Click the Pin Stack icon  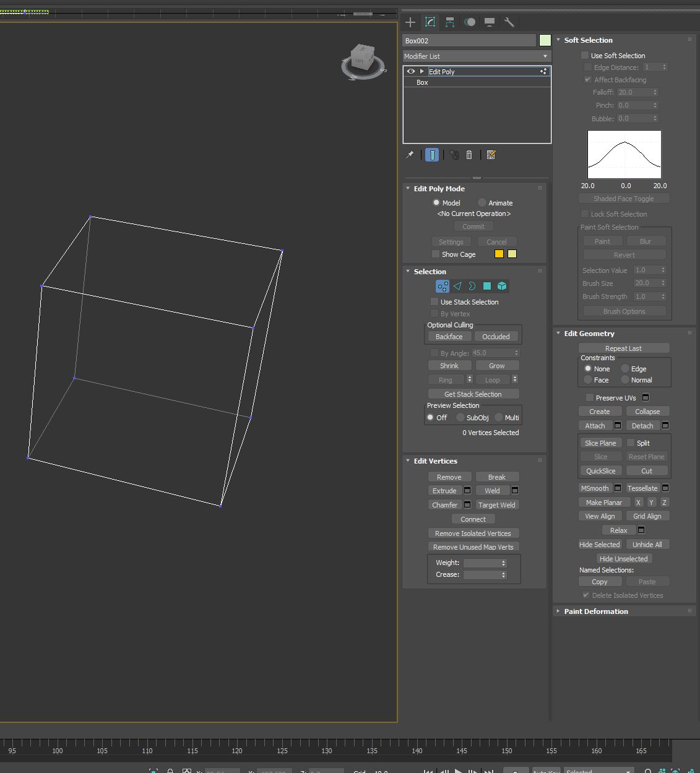coord(410,155)
